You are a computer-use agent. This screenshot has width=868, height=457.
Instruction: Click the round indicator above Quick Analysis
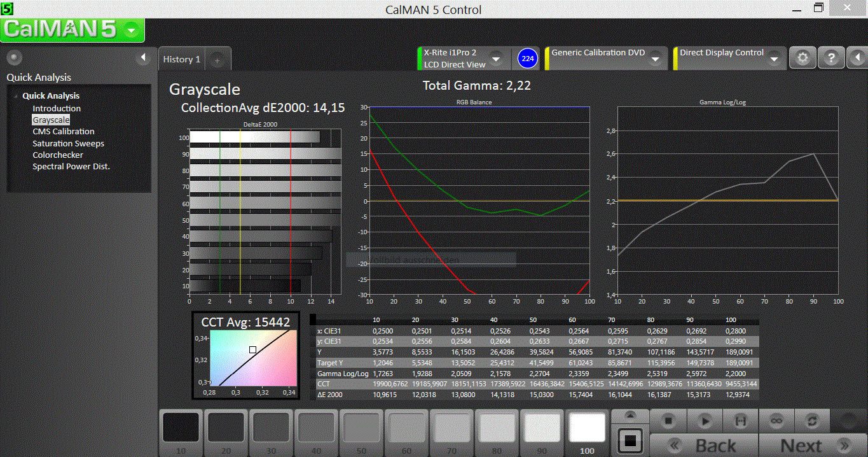[14, 58]
